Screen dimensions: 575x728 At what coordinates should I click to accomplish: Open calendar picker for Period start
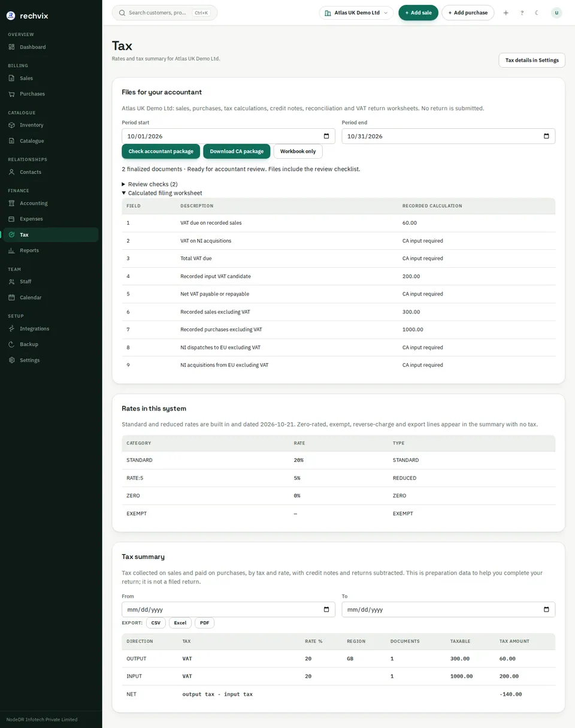(326, 136)
